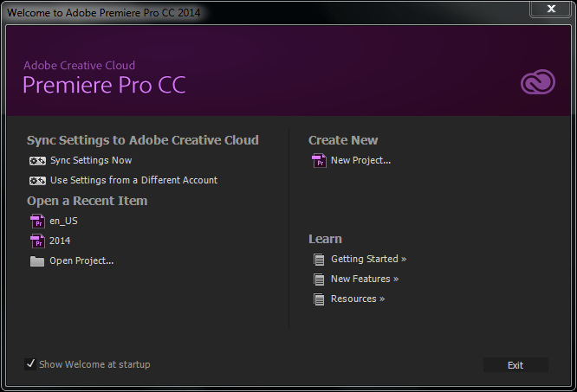The width and height of the screenshot is (577, 392).
Task: Select Open Project... to browse files
Action: tap(81, 261)
